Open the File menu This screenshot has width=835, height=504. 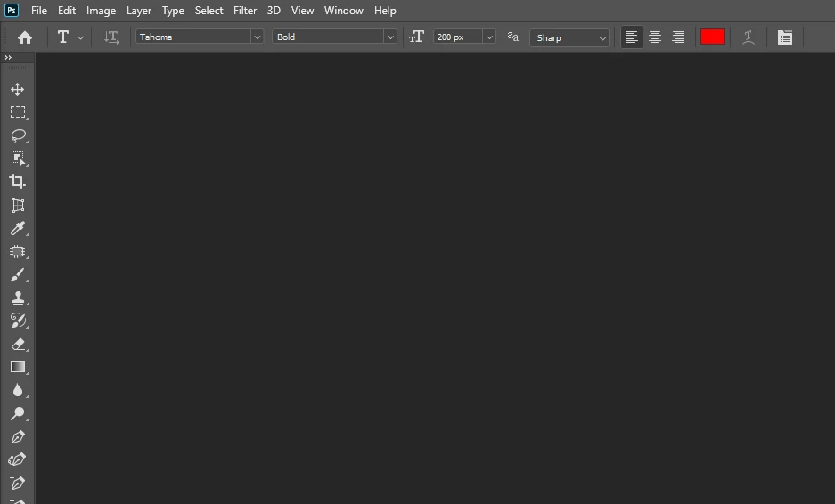pyautogui.click(x=39, y=11)
